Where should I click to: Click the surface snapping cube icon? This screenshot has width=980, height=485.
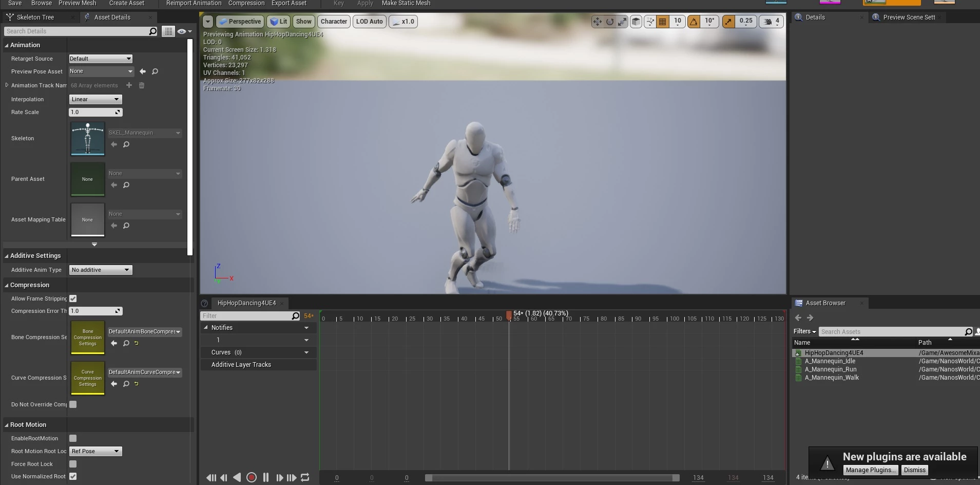(636, 22)
